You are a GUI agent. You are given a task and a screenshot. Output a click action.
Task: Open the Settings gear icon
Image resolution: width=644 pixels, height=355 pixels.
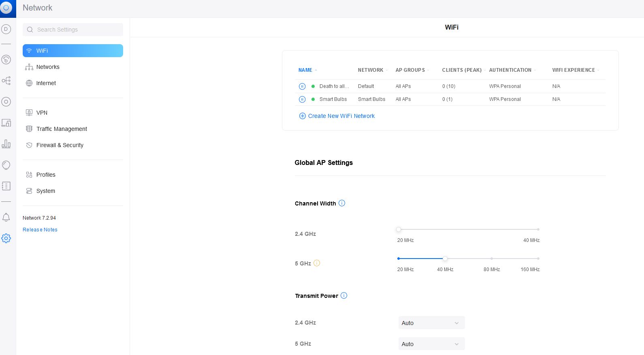click(6, 238)
